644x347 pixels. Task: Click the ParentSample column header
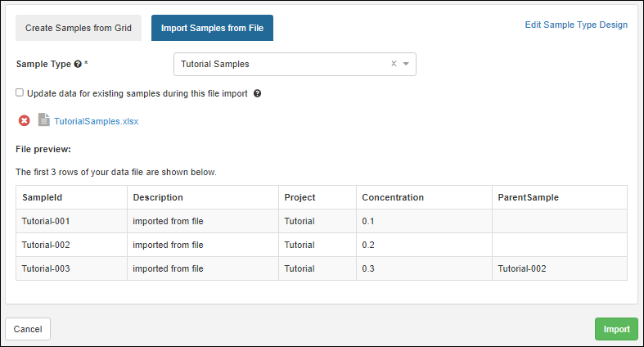[529, 197]
